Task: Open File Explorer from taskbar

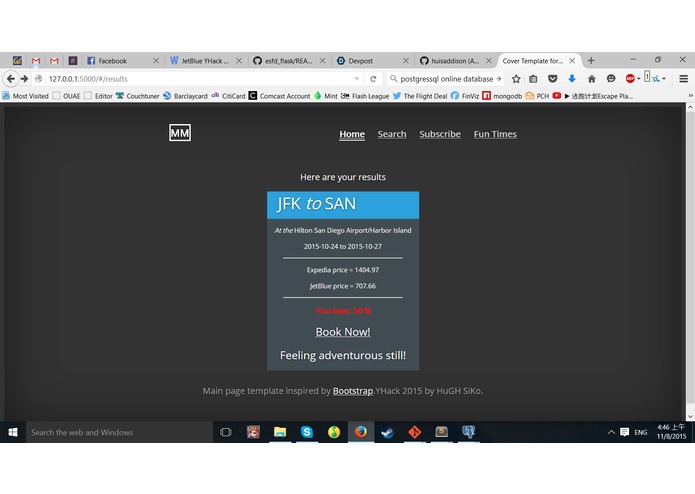Action: [280, 432]
